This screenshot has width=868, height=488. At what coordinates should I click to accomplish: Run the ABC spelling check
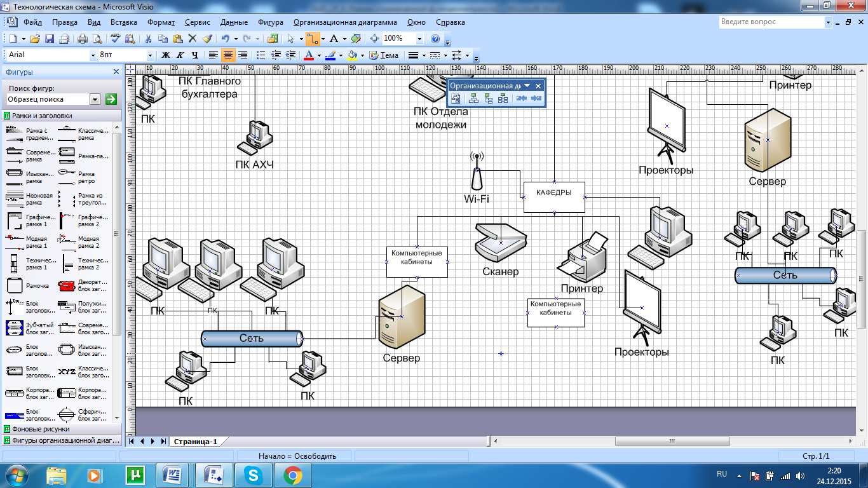tap(115, 39)
